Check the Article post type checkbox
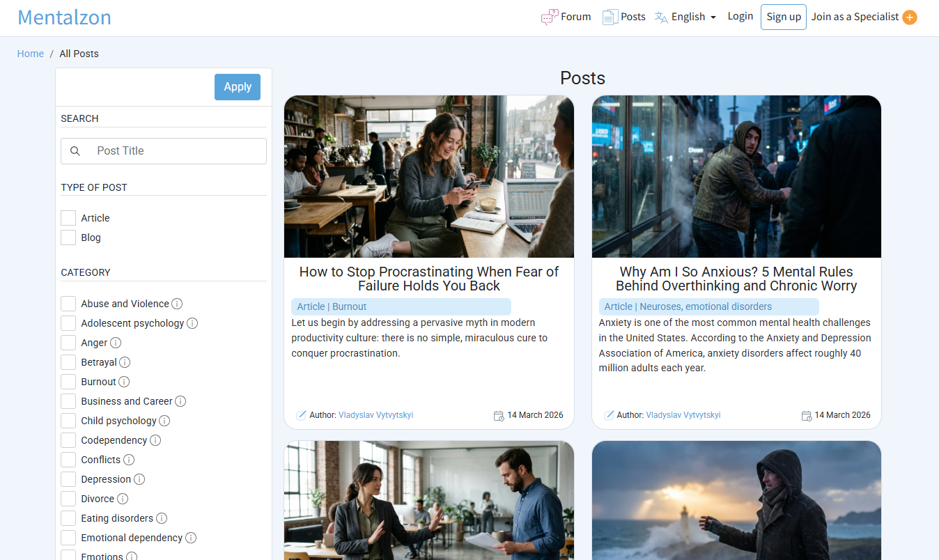 (x=68, y=218)
